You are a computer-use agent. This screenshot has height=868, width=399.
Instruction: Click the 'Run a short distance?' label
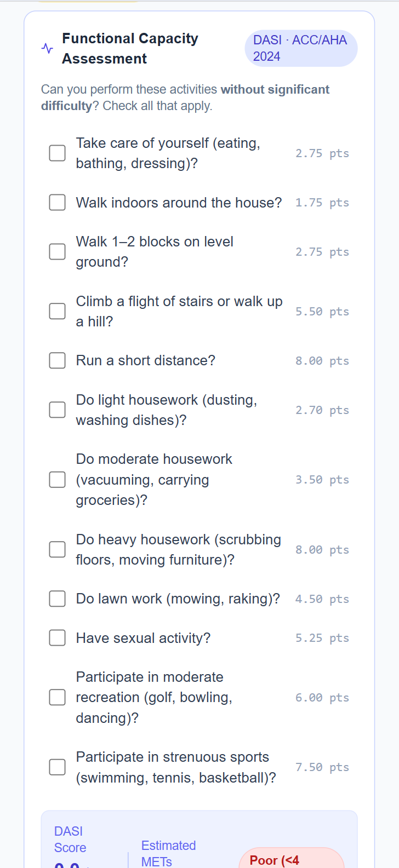pyautogui.click(x=145, y=360)
